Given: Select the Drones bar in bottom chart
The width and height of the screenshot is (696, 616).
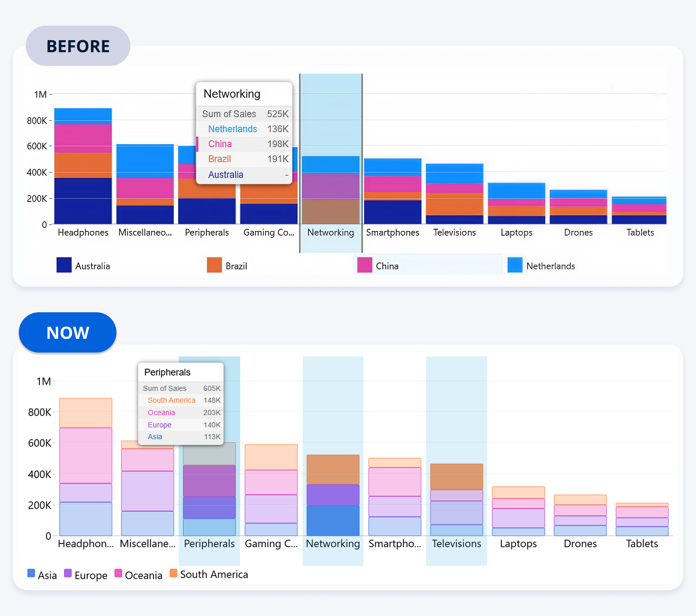Looking at the screenshot, I should coord(580,515).
